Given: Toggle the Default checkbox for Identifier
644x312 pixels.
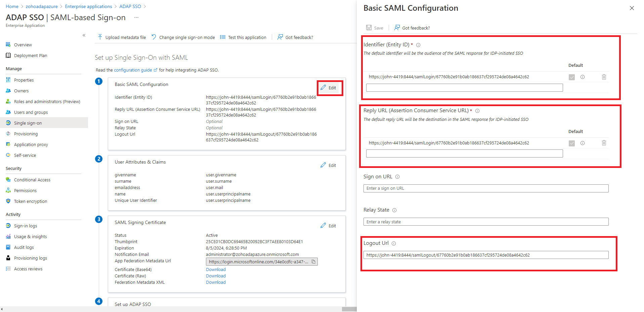Looking at the screenshot, I should click(x=571, y=77).
